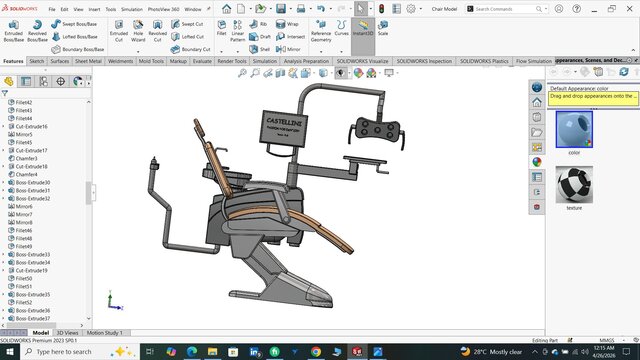Choose the Boundary Boss/Base command
640x360 pixels.
(78, 49)
